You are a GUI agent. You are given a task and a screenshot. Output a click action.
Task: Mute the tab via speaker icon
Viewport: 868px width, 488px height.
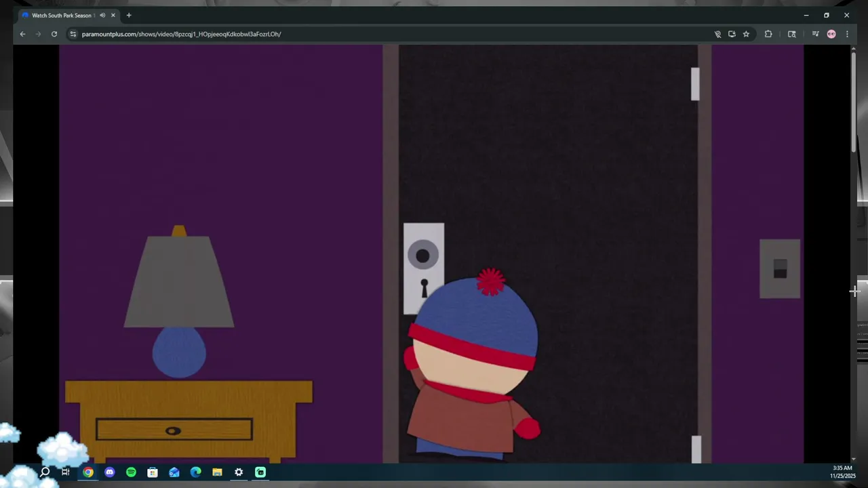click(x=102, y=15)
